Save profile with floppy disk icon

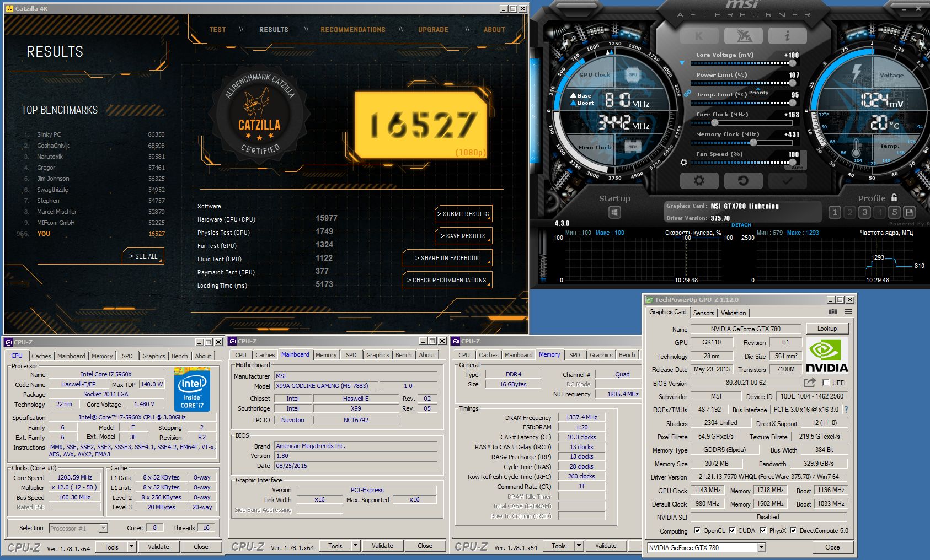pos(909,212)
